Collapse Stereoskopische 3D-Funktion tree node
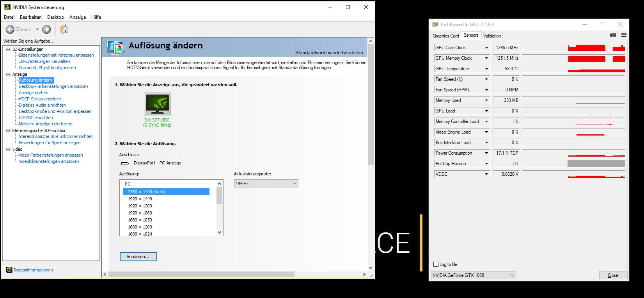The height and width of the screenshot is (298, 644). [8, 130]
